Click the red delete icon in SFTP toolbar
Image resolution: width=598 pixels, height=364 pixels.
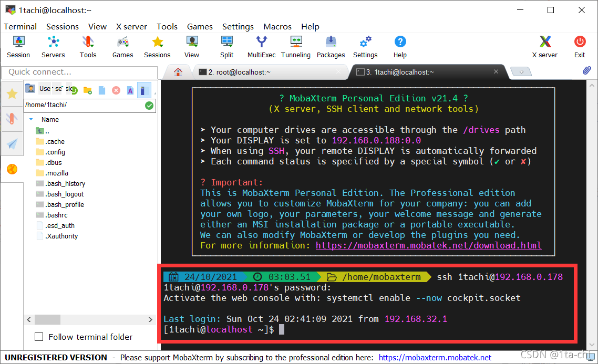pyautogui.click(x=116, y=90)
